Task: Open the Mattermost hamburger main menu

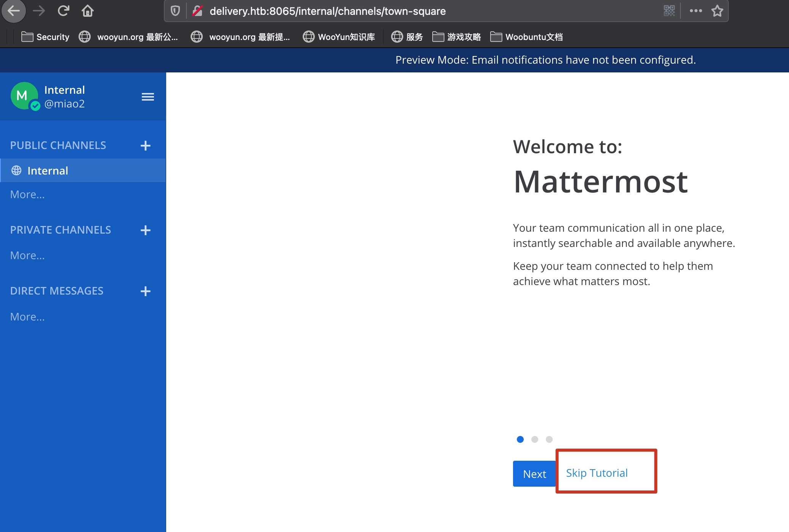Action: 148,97
